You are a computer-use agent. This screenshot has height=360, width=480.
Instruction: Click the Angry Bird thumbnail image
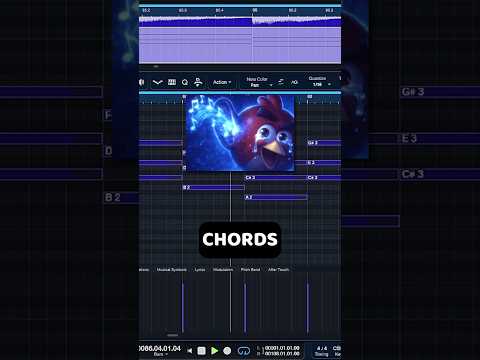[x=240, y=133]
